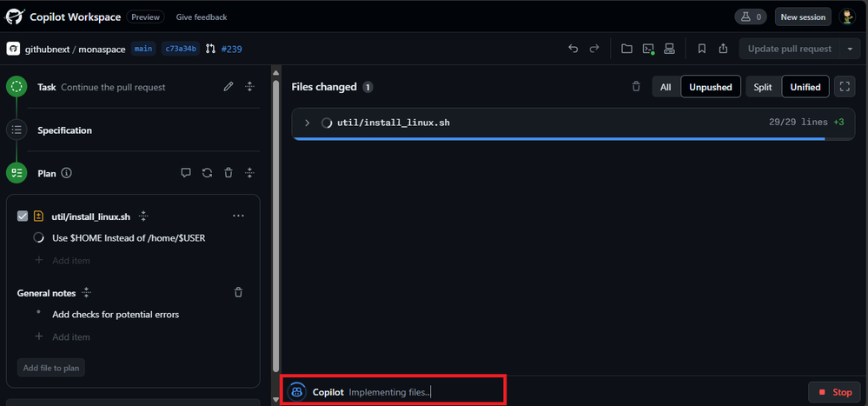Open the codespace computer icon
868x406 pixels.
[669, 49]
